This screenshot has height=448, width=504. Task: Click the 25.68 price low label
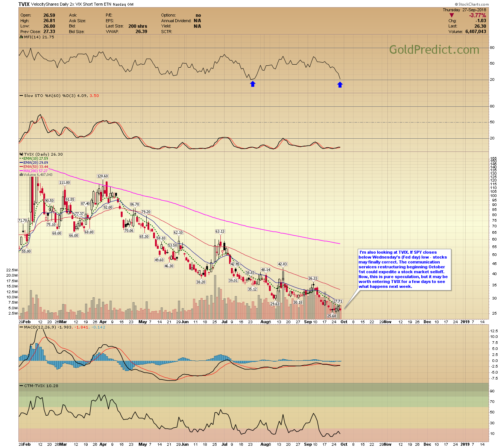331,316
